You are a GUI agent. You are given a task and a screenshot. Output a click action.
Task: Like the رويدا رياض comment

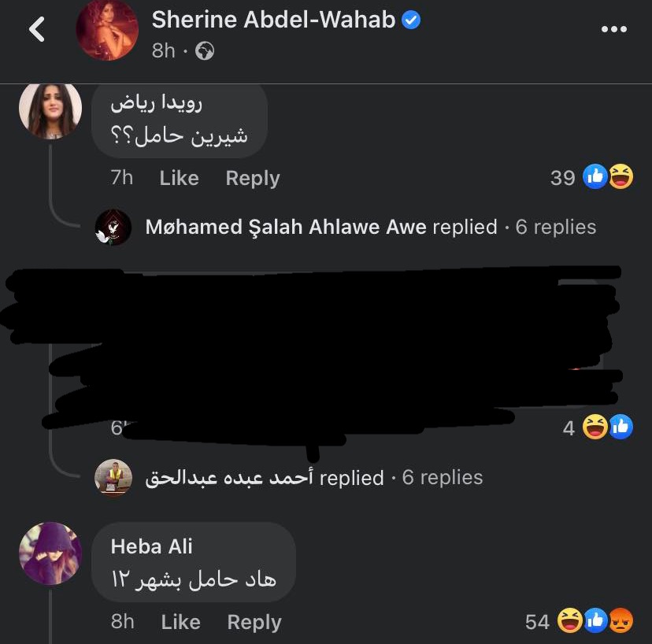pyautogui.click(x=180, y=178)
